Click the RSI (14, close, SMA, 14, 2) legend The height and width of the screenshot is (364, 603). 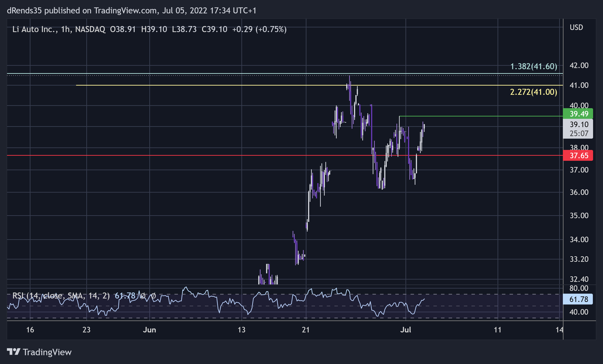tap(61, 296)
